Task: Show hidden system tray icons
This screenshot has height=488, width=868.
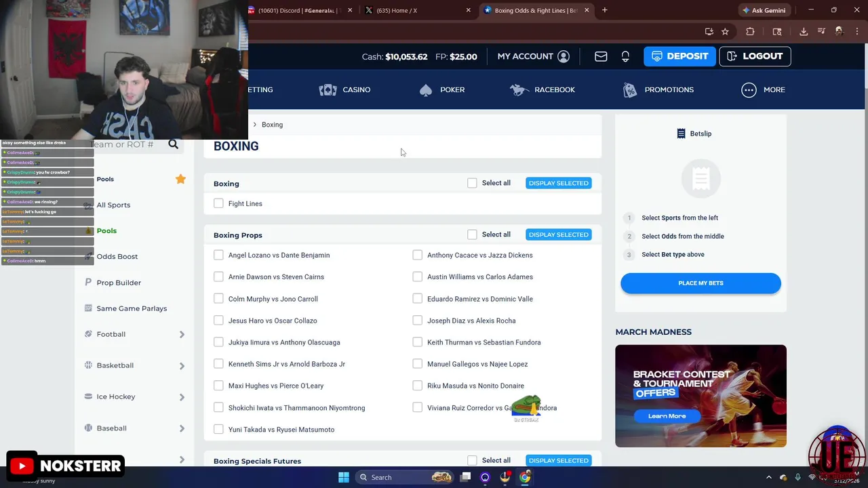Action: [x=769, y=477]
